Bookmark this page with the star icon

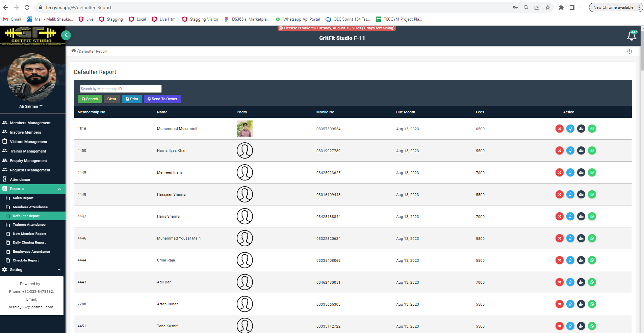coord(547,7)
